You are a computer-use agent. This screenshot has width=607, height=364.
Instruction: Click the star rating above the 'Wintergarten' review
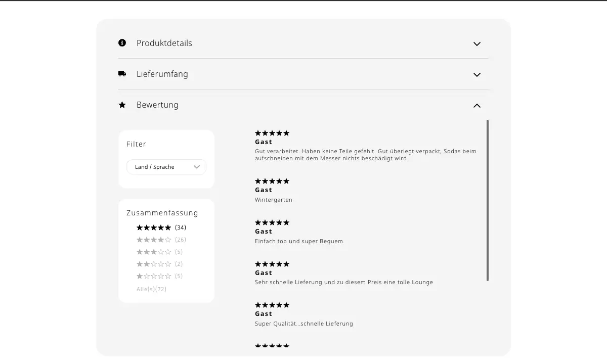[272, 181]
